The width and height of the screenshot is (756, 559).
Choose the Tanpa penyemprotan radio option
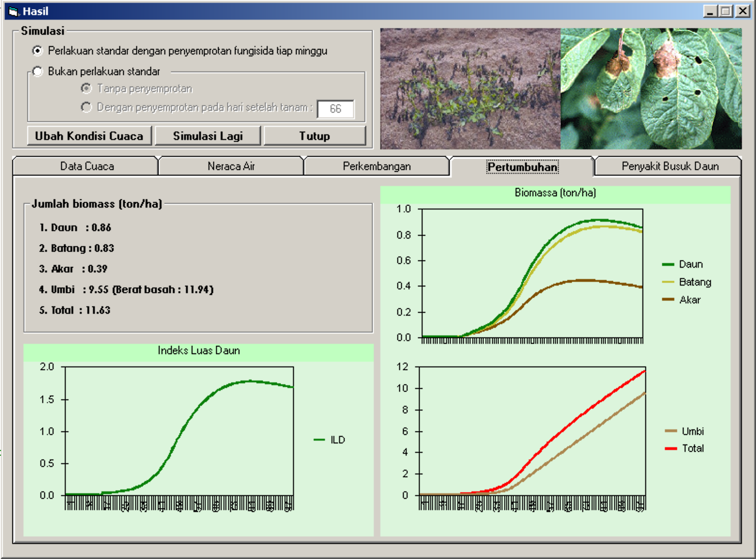coord(86,88)
